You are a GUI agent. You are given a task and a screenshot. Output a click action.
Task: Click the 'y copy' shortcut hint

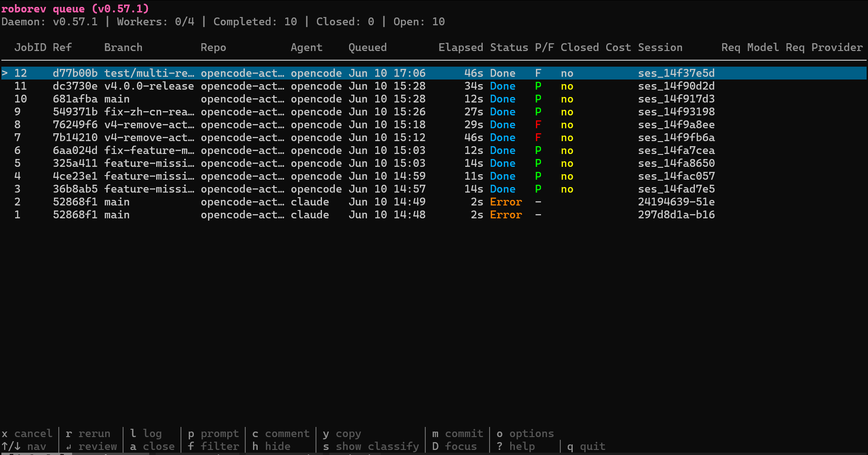342,433
